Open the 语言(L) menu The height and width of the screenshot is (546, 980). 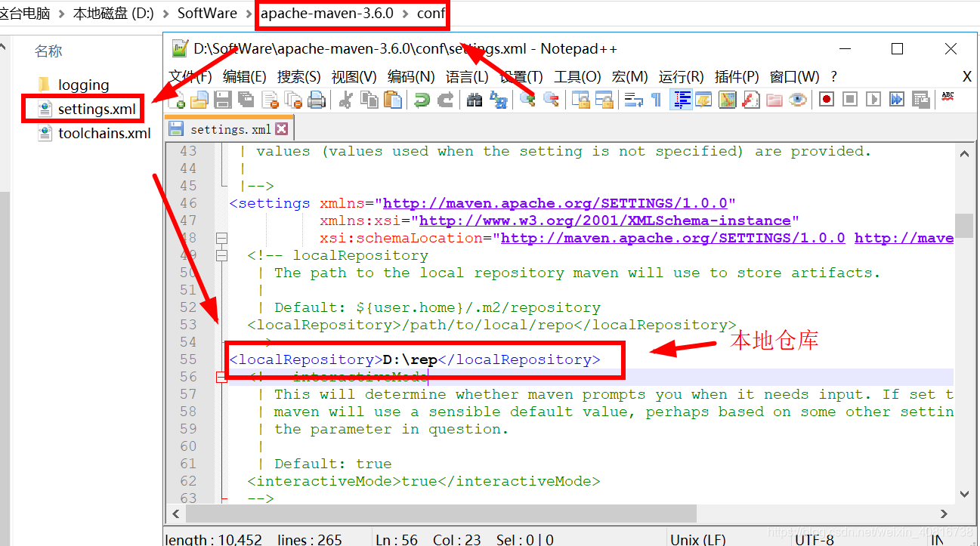[467, 77]
